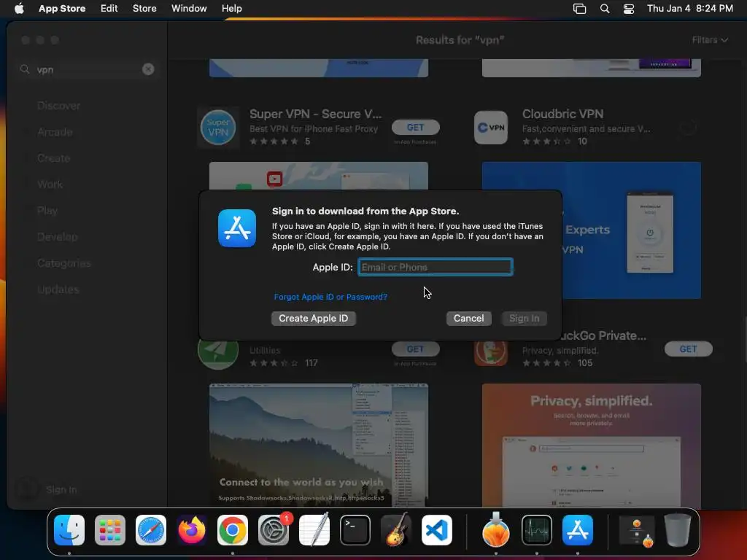This screenshot has height=560, width=747.
Task: Open Google Chrome from the Dock
Action: point(233,530)
